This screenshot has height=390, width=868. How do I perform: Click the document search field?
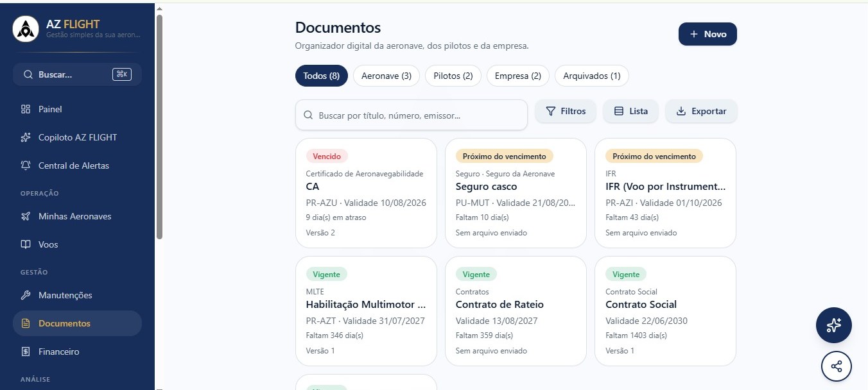[412, 115]
